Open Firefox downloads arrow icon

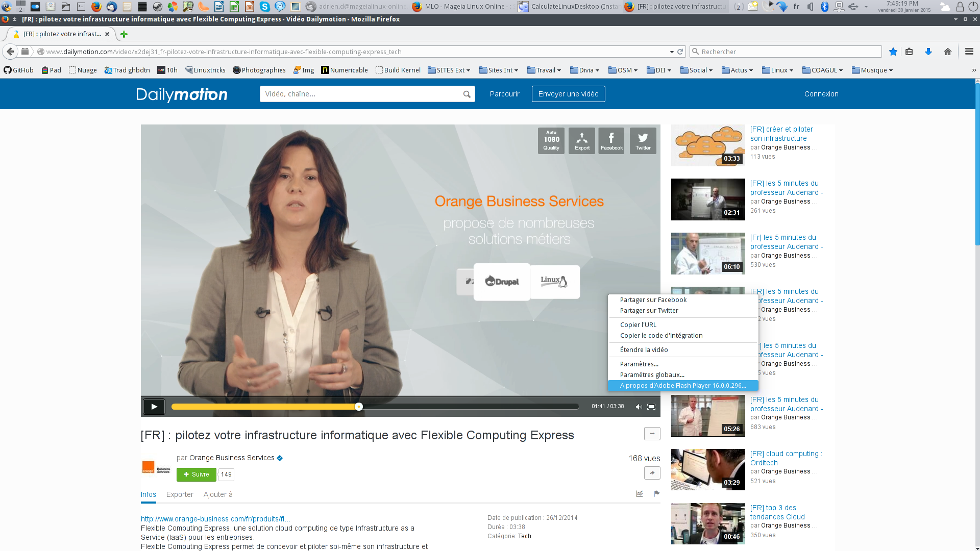pyautogui.click(x=928, y=52)
